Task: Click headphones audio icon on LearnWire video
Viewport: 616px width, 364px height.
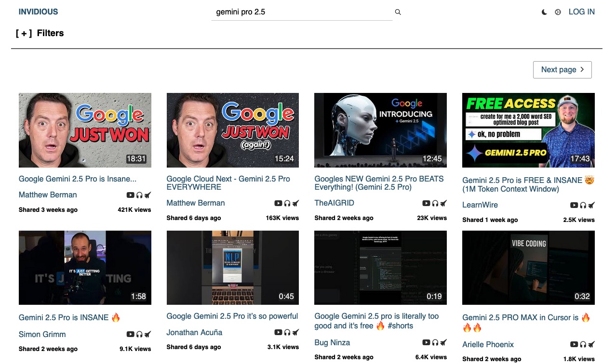Action: pos(583,205)
